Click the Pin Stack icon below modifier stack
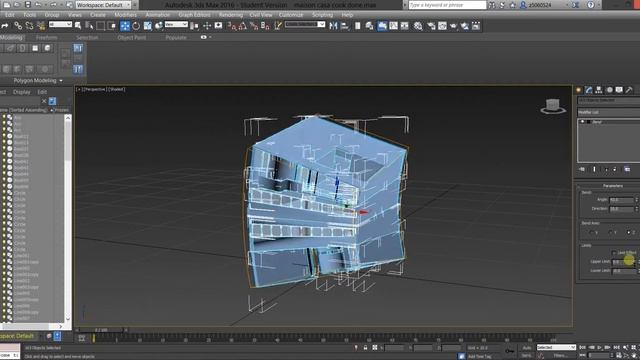Image resolution: width=640 pixels, height=360 pixels. 582,169
